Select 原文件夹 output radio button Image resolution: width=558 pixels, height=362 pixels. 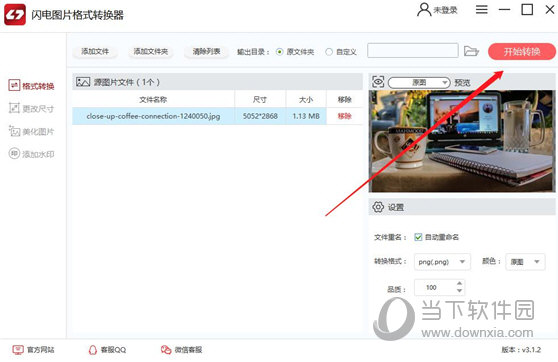(x=280, y=52)
